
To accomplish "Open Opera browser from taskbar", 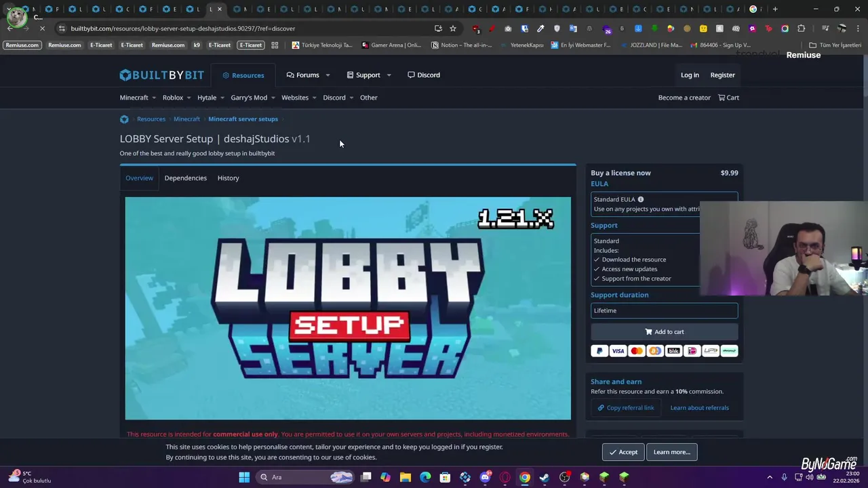I will pos(505,477).
